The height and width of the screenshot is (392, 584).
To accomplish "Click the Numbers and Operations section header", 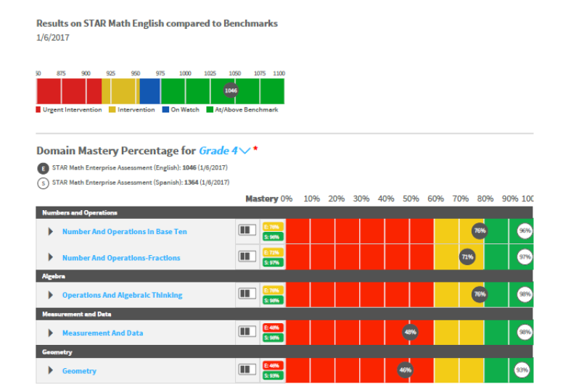I will pyautogui.click(x=284, y=213).
